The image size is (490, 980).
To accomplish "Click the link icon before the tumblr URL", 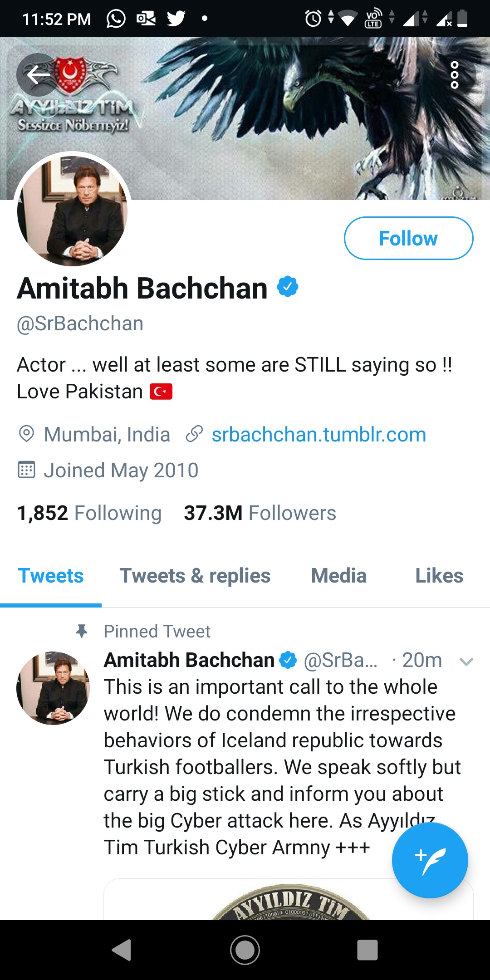I will click(x=194, y=434).
